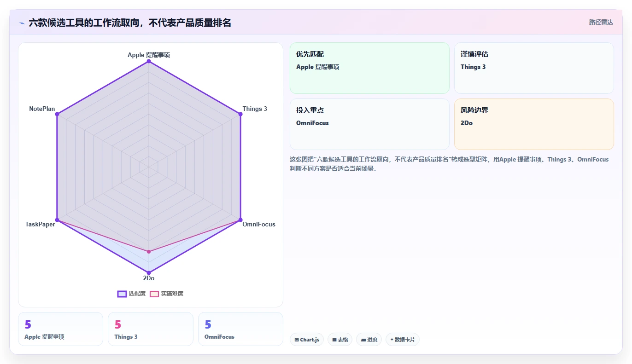Click the blue 5 in the OmniFocus stat card
The height and width of the screenshot is (364, 632).
pos(208,324)
